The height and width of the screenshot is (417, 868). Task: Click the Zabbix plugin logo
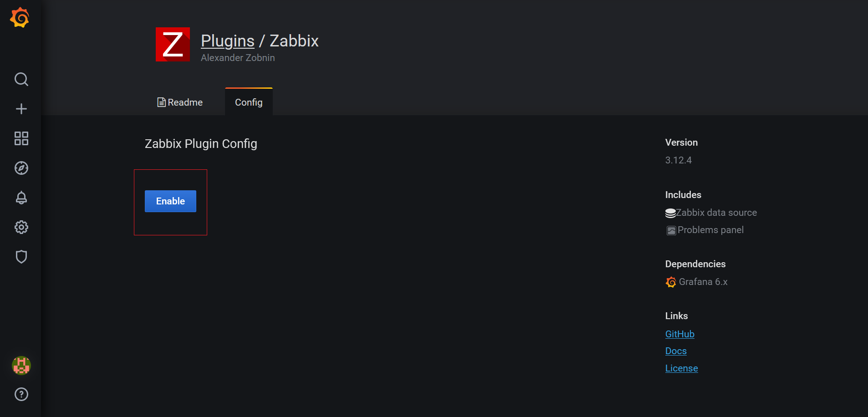(x=173, y=44)
